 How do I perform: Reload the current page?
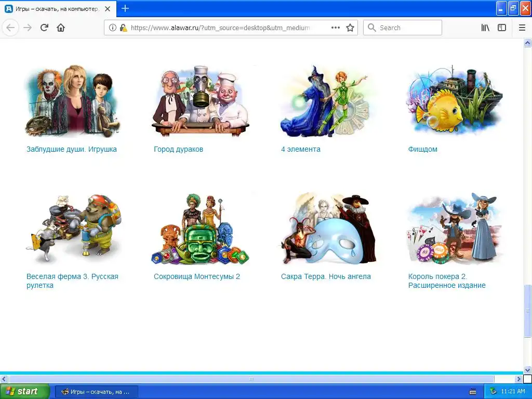(44, 28)
